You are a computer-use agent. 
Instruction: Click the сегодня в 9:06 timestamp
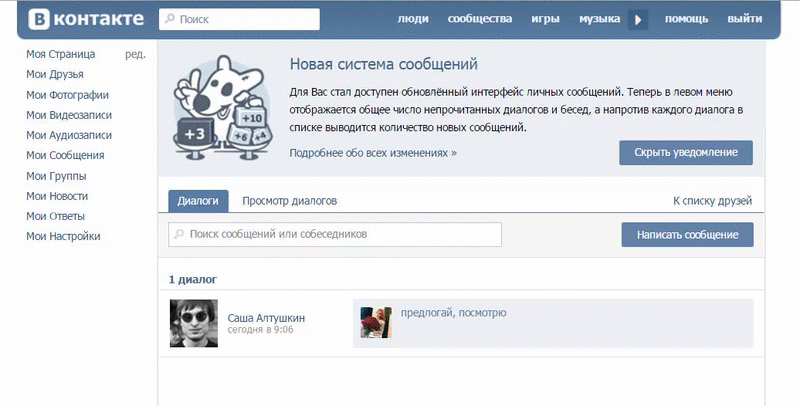[x=260, y=329]
